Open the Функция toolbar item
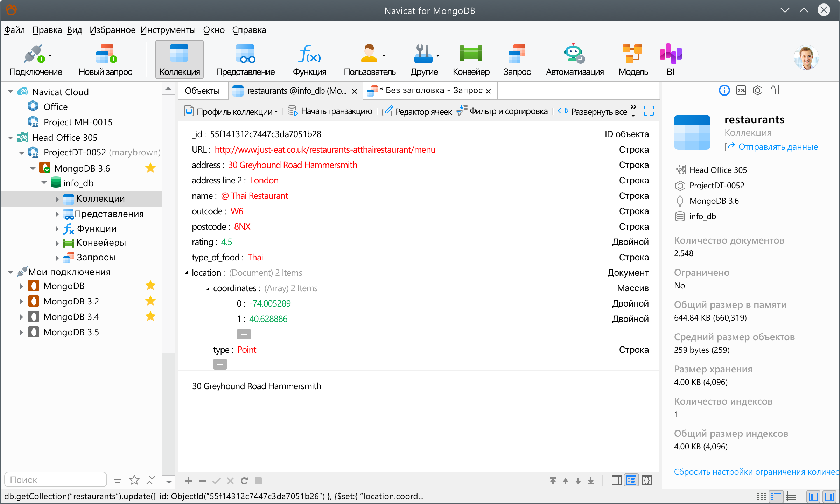The image size is (840, 504). (x=309, y=60)
